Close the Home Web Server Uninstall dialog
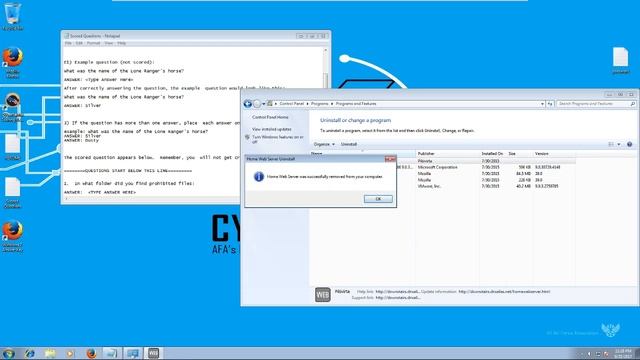The width and height of the screenshot is (640, 360). pos(390,159)
